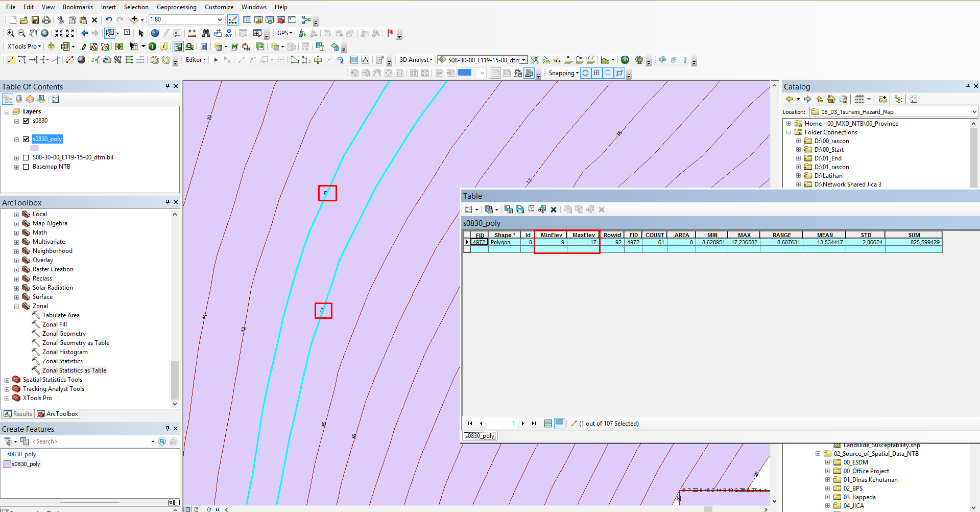Image resolution: width=980 pixels, height=512 pixels.
Task: Collapse the Zonal toolset in ArcToolbox
Action: (x=16, y=307)
